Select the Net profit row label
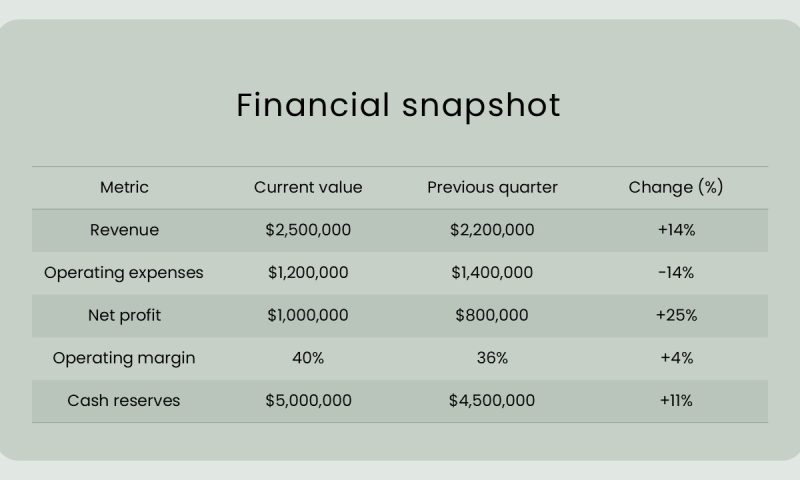 point(124,316)
